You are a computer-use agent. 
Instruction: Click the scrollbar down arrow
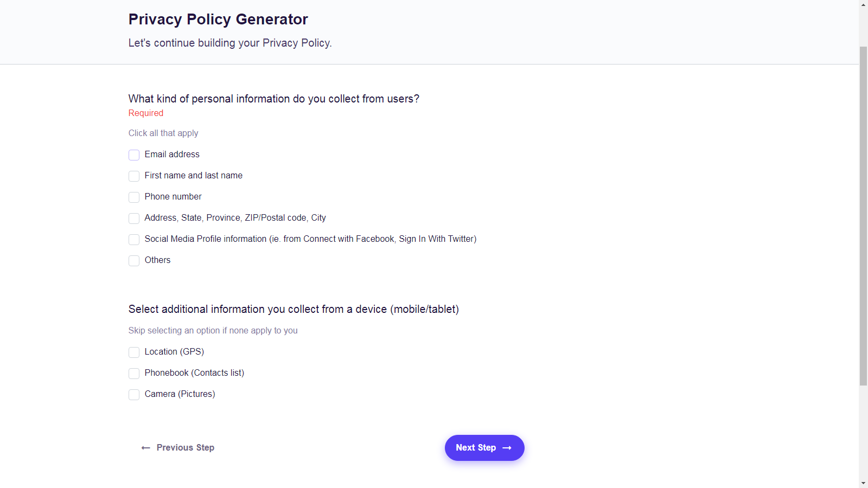pyautogui.click(x=864, y=483)
